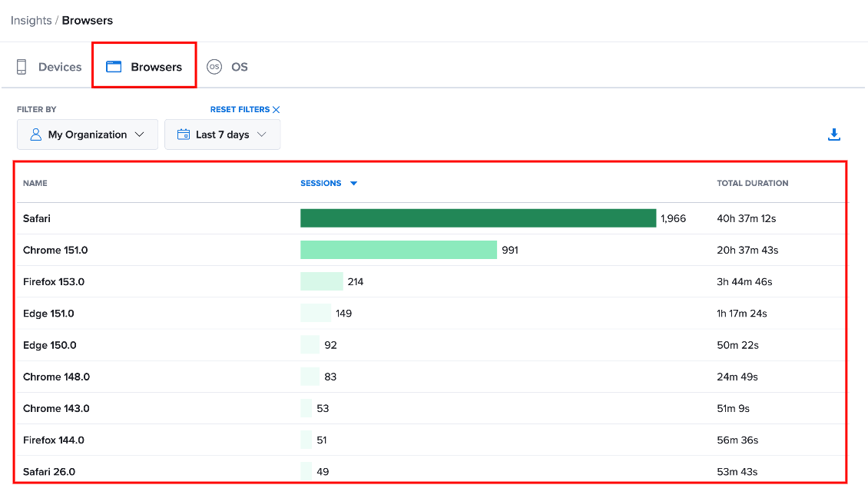868x485 pixels.
Task: Click duration 40h 37m 12s
Action: 746,219
